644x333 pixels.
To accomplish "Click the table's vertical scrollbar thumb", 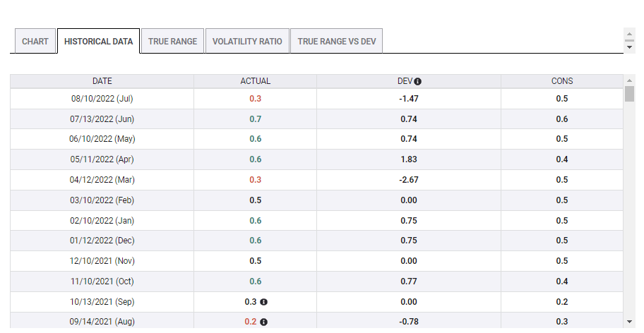I will pos(629,94).
